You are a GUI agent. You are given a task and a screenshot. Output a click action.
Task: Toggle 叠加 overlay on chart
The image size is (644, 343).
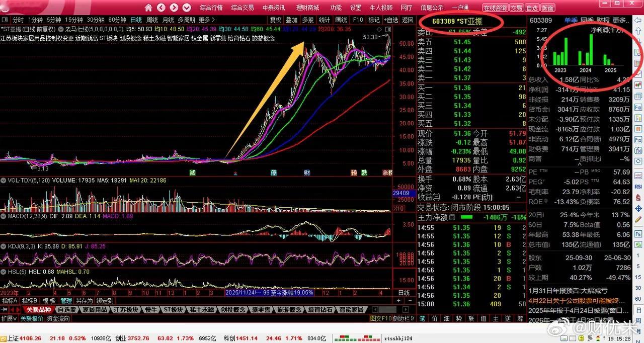tap(292, 20)
